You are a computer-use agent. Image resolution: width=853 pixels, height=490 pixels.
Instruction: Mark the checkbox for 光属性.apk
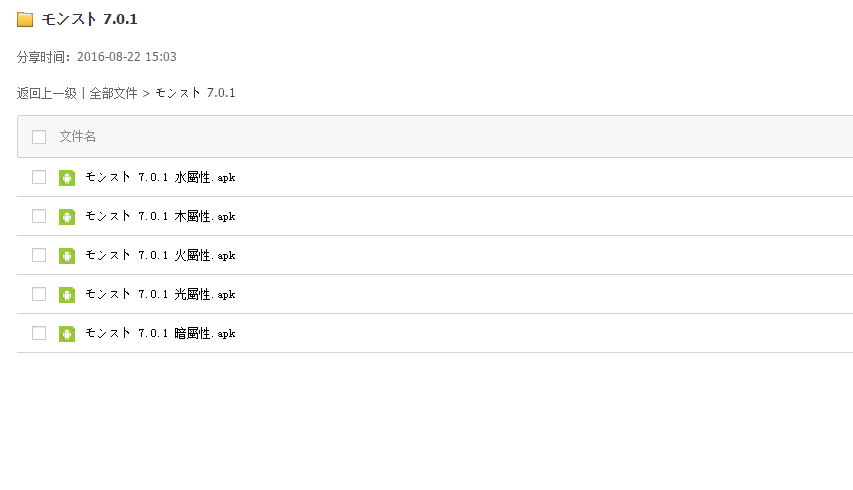coord(39,295)
